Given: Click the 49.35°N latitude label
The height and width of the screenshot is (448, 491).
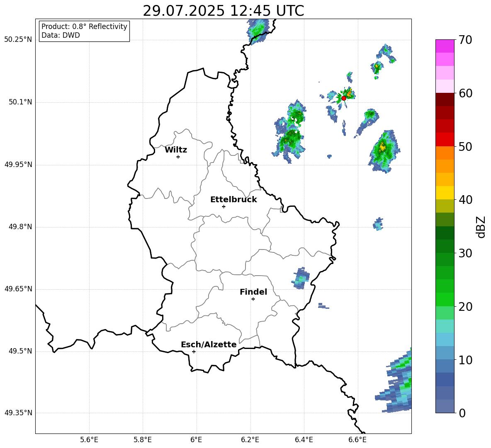Looking at the screenshot, I should pyautogui.click(x=18, y=413).
